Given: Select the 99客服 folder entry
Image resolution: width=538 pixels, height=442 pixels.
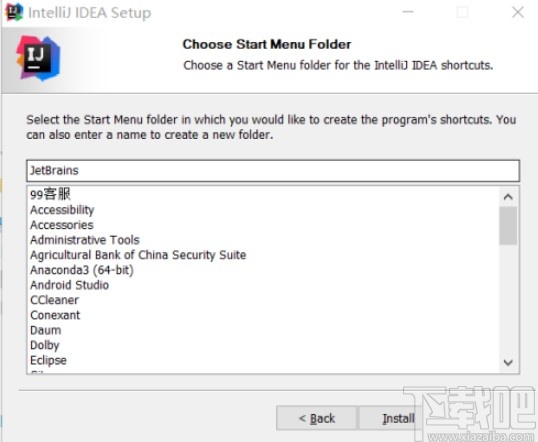Looking at the screenshot, I should point(50,194).
